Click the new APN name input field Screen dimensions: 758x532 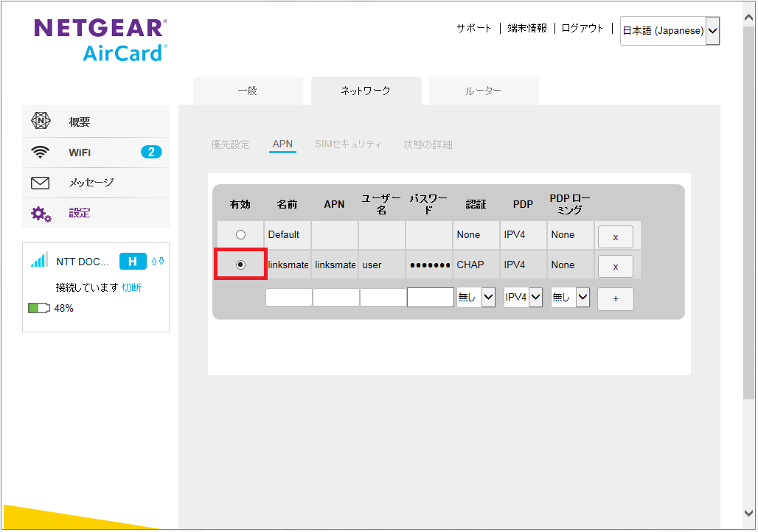[x=288, y=297]
